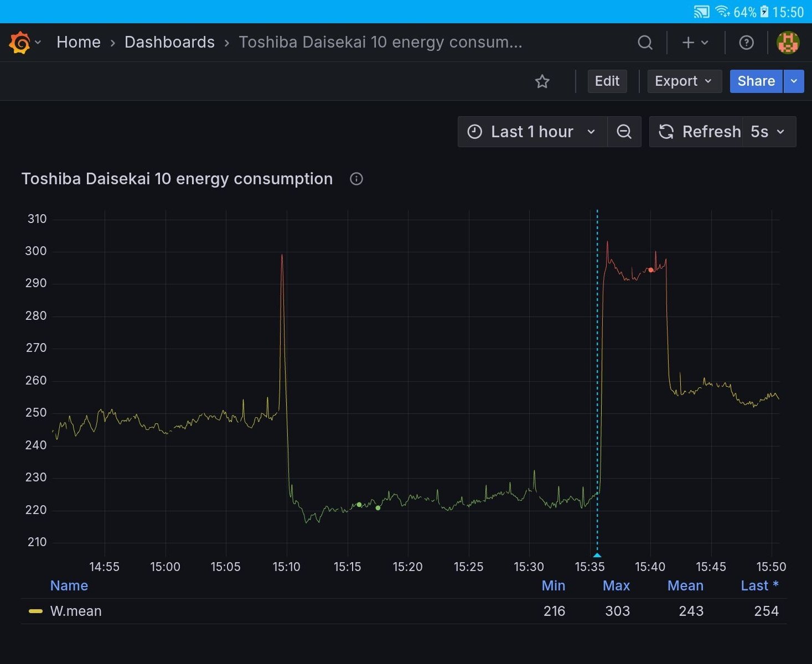Go to Home breadcrumb
The height and width of the screenshot is (664, 812).
[79, 42]
